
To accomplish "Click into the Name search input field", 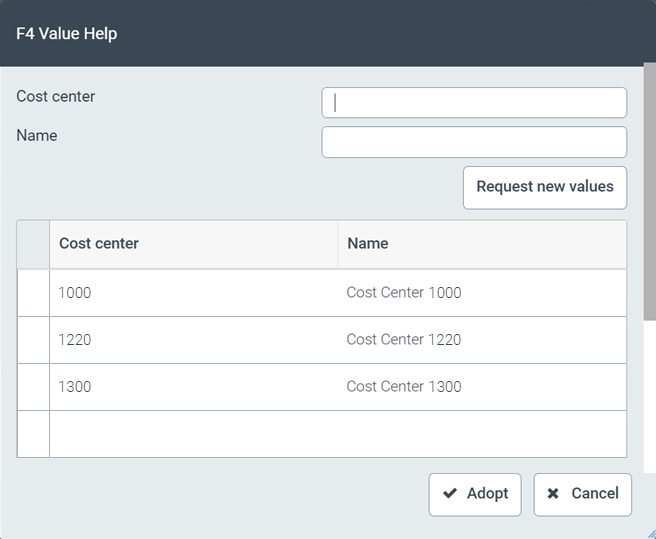I will pyautogui.click(x=474, y=142).
